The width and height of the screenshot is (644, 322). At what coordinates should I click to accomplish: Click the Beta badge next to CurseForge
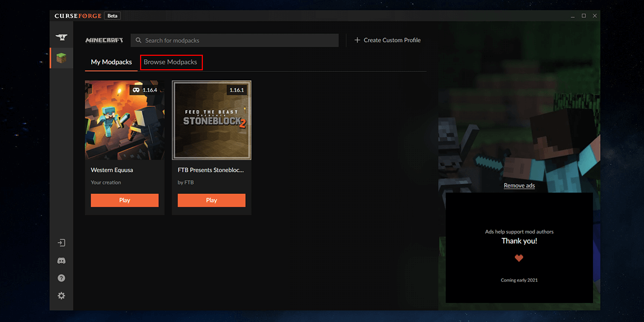pos(112,16)
